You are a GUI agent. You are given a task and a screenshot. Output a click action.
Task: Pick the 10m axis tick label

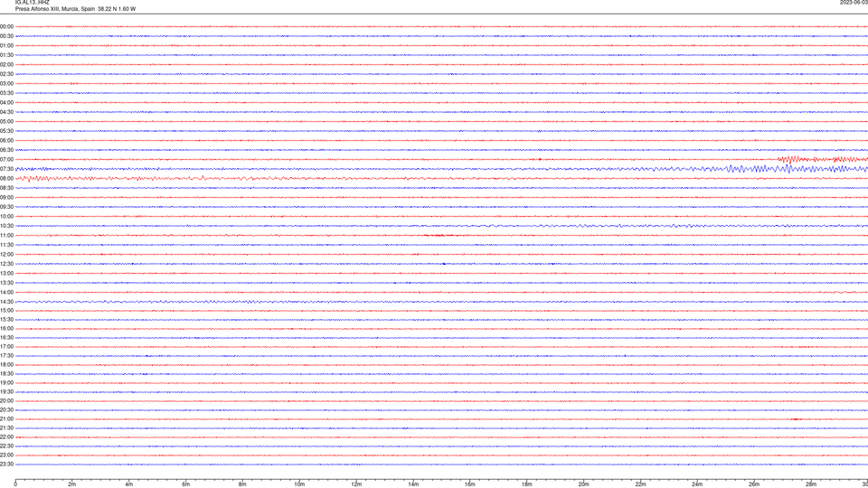coord(299,484)
